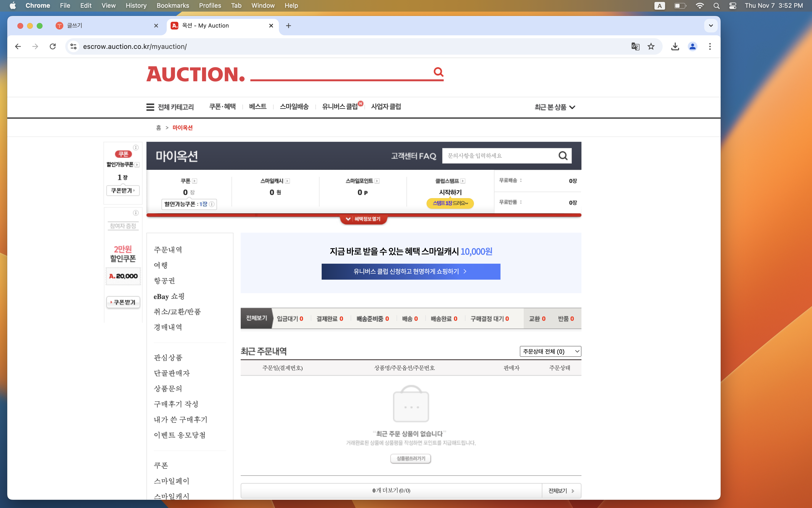Reload the page
This screenshot has width=812, height=508.
(53, 46)
